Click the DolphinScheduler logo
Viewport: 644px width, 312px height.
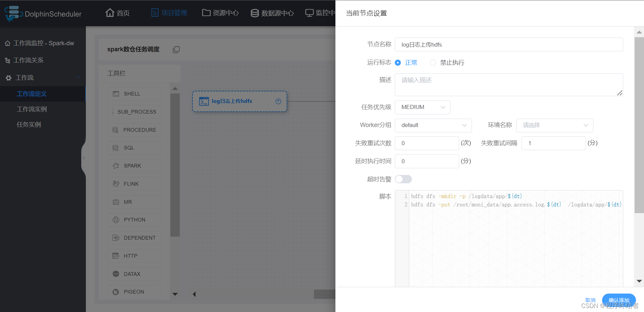click(43, 13)
